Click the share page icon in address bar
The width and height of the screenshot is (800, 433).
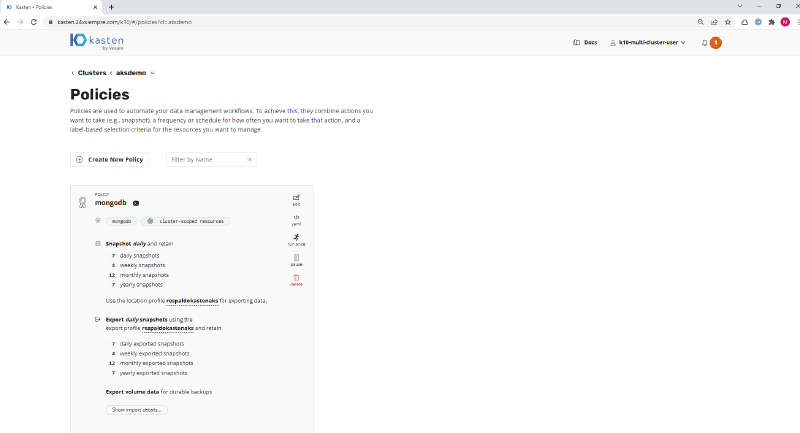click(x=714, y=22)
